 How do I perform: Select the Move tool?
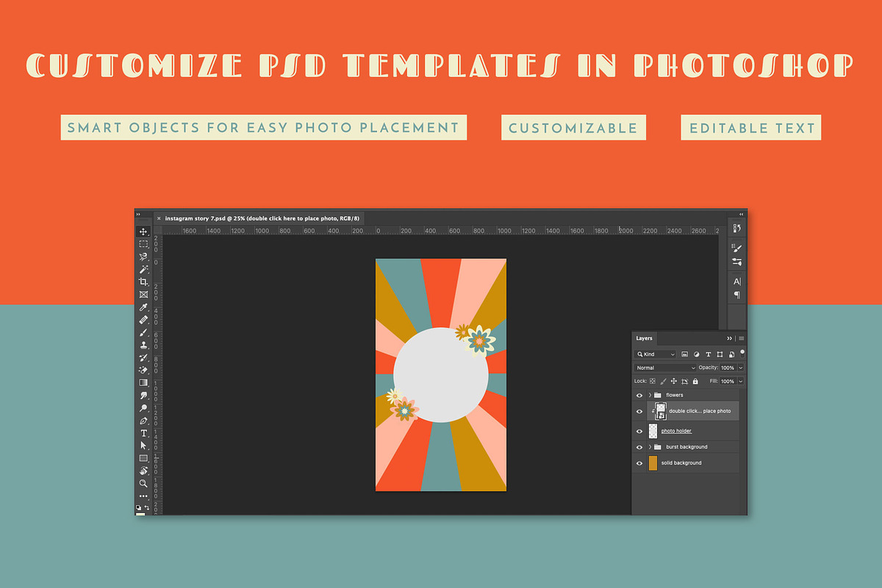(x=143, y=232)
